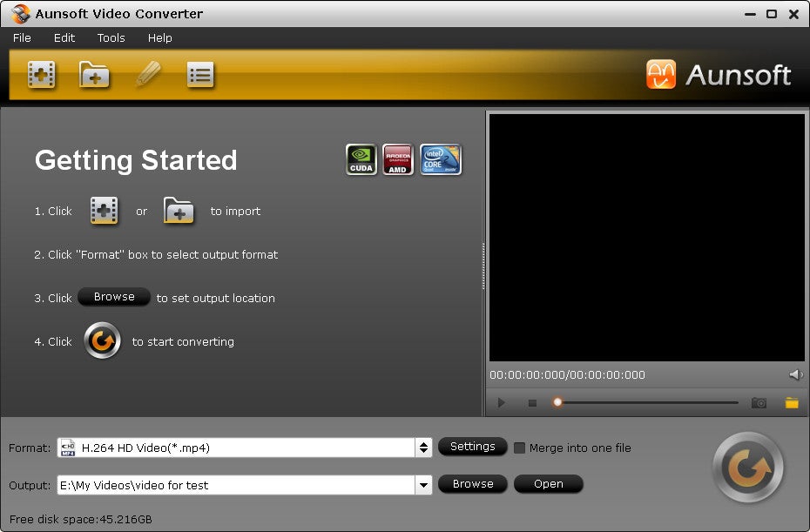Open the task list toolbar icon

pyautogui.click(x=200, y=76)
